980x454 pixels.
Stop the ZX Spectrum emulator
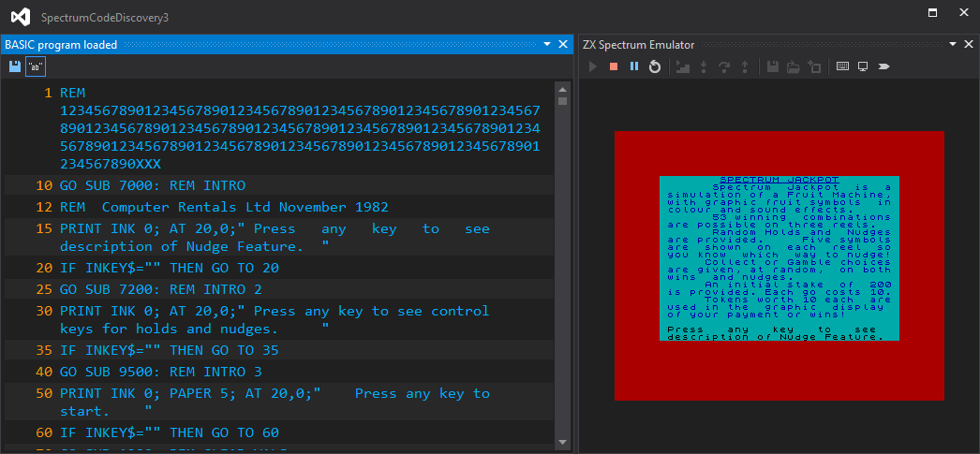coord(613,66)
